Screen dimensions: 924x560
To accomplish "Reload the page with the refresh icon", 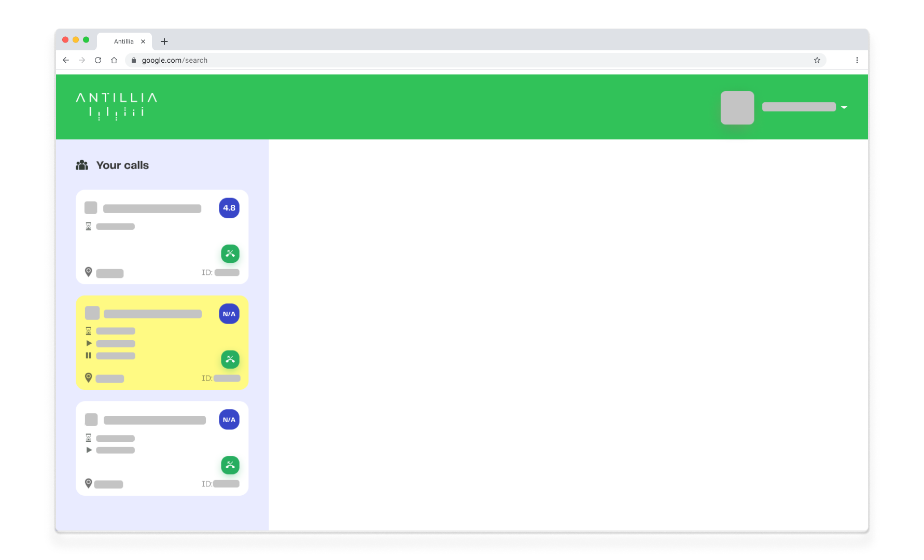I will [98, 60].
